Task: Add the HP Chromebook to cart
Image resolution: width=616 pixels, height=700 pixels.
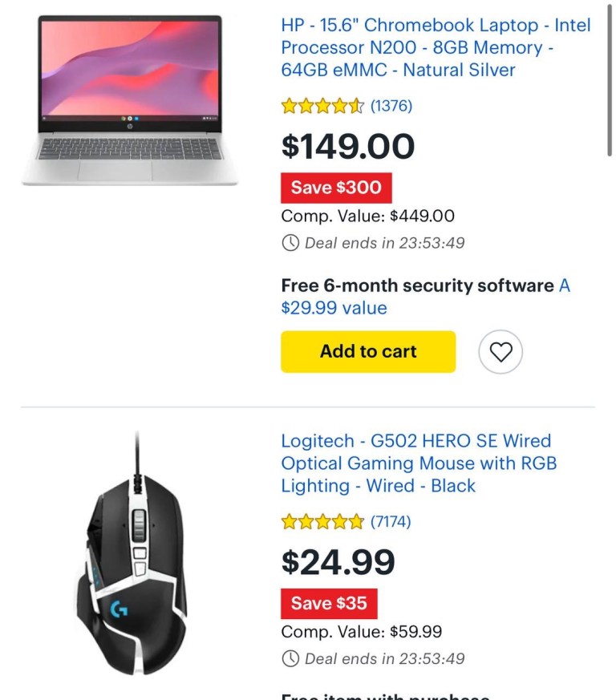Action: point(368,351)
